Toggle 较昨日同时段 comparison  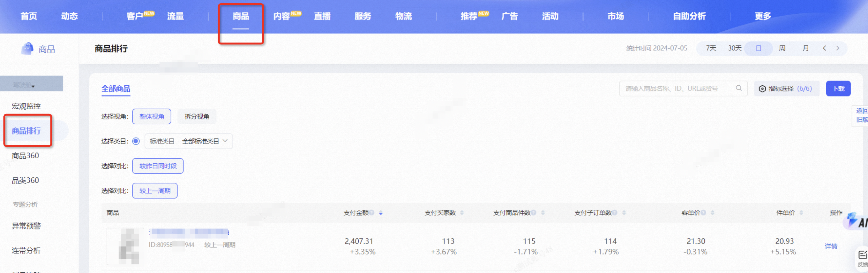tap(158, 166)
